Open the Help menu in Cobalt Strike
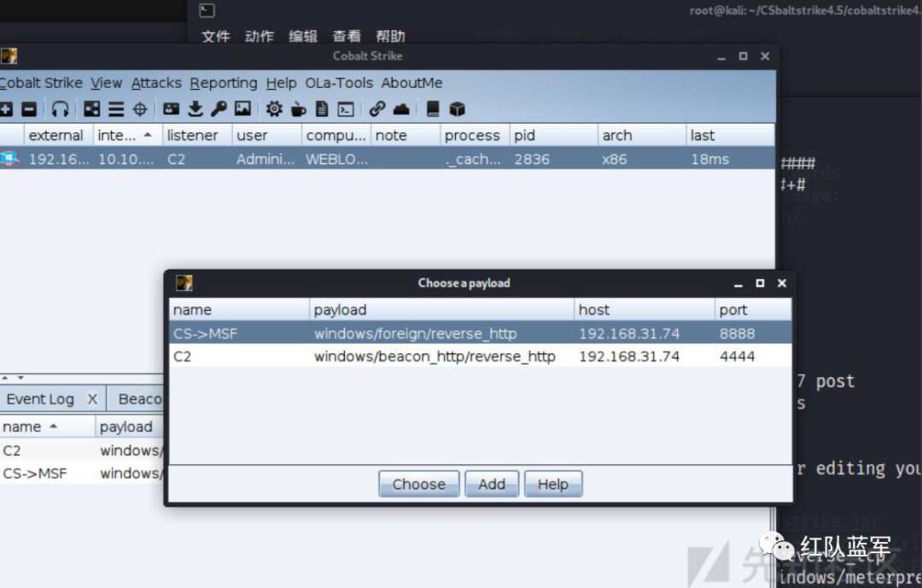This screenshot has height=588, width=922. (281, 83)
